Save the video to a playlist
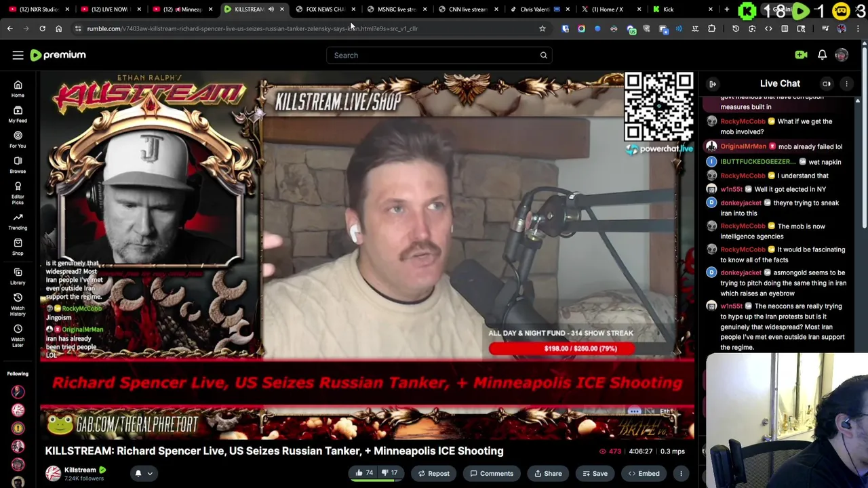This screenshot has height=488, width=868. pos(595,473)
